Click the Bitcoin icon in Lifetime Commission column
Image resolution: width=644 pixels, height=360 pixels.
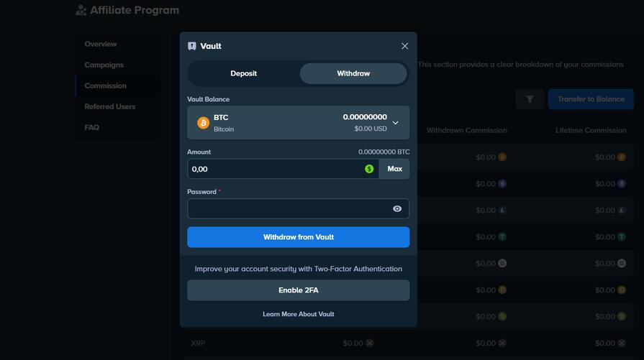coord(621,157)
